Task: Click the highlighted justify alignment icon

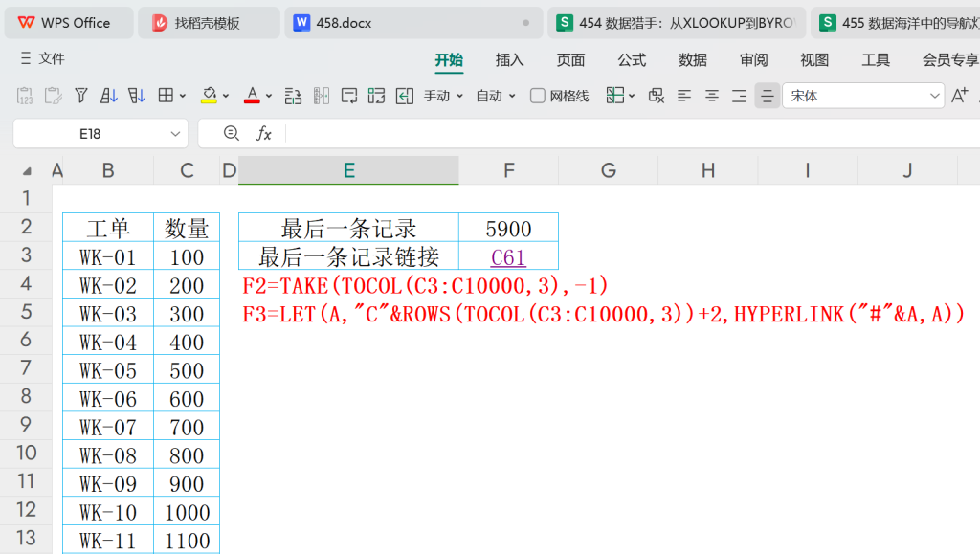Action: click(x=767, y=96)
